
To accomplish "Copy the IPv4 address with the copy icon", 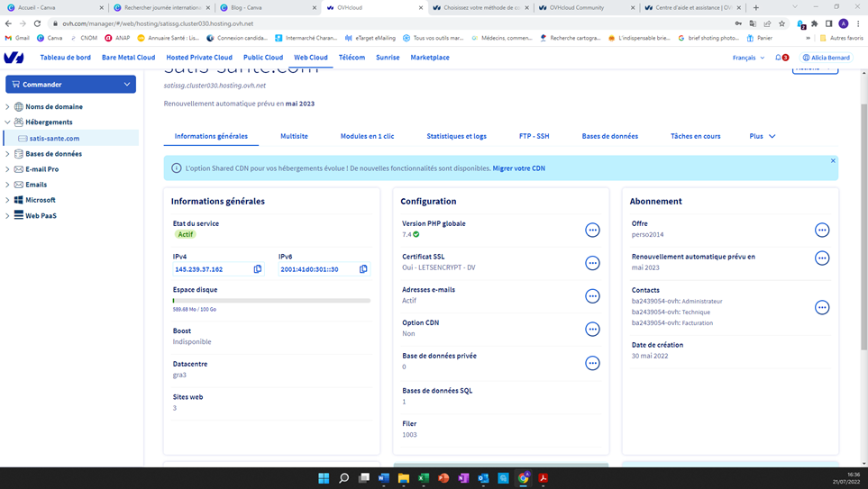I will (258, 269).
